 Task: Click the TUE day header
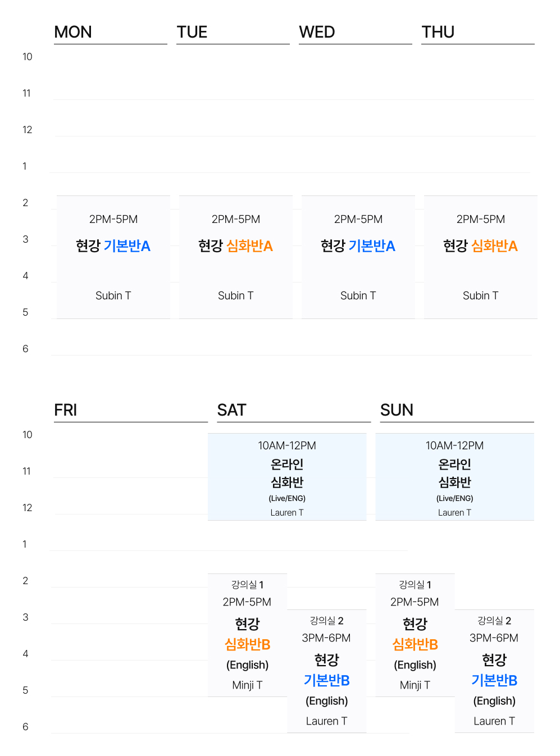tap(192, 32)
